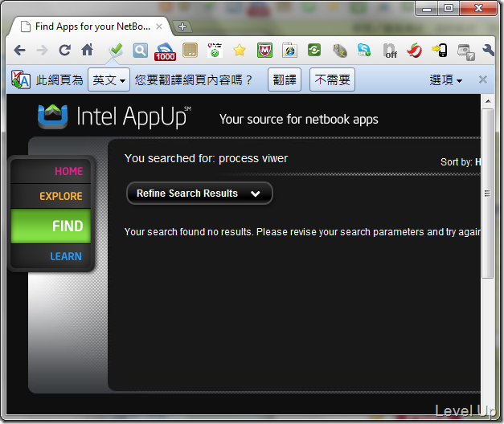Close the browser window
The image size is (504, 424).
pos(478,8)
